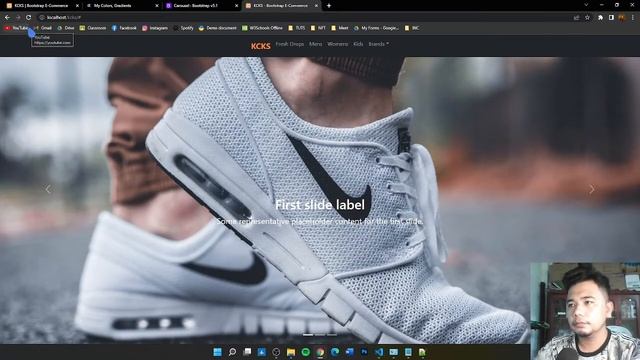Open the Facebook bookmark
Image resolution: width=640 pixels, height=360 pixels.
point(124,28)
